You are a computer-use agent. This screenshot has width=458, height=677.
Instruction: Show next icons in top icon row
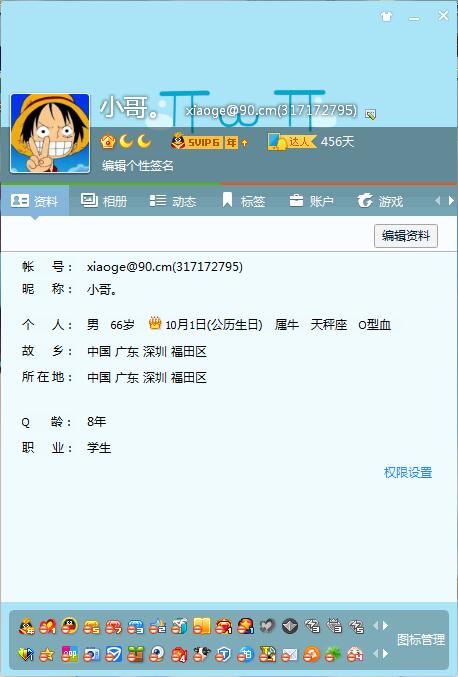click(385, 625)
